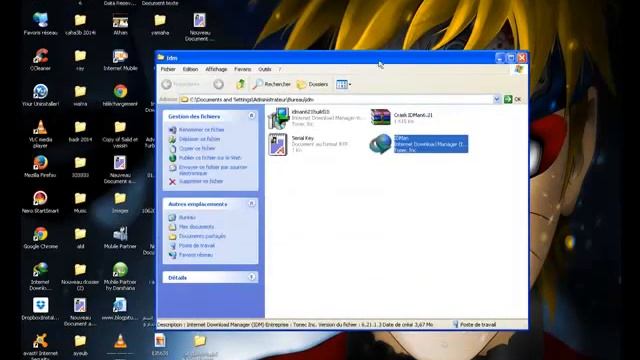Open the Edition menu
Screen dimensions: 640x360
point(190,69)
